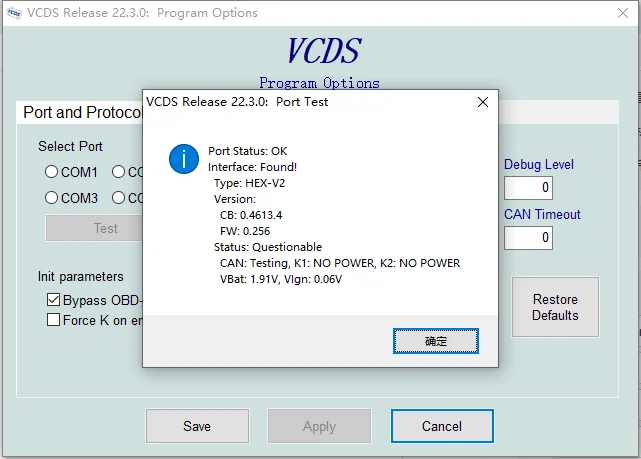The width and height of the screenshot is (641, 459).
Task: Click the blue information icon in Port Test dialog
Action: point(184,159)
